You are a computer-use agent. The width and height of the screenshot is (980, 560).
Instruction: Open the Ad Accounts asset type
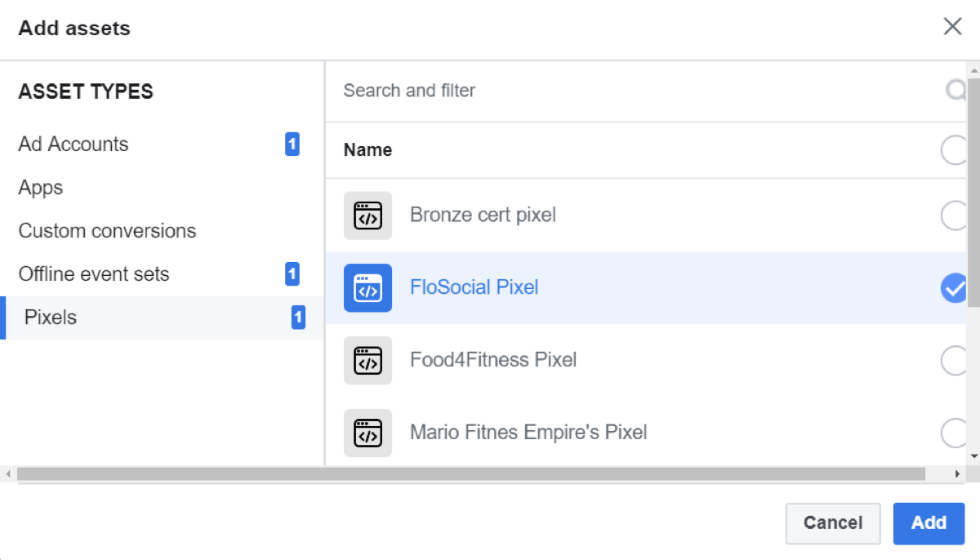[73, 144]
